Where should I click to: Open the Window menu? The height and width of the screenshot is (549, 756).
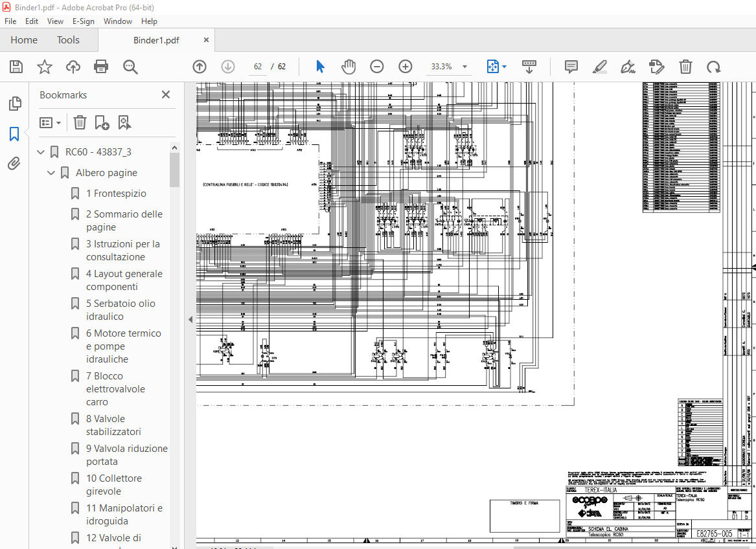click(118, 21)
